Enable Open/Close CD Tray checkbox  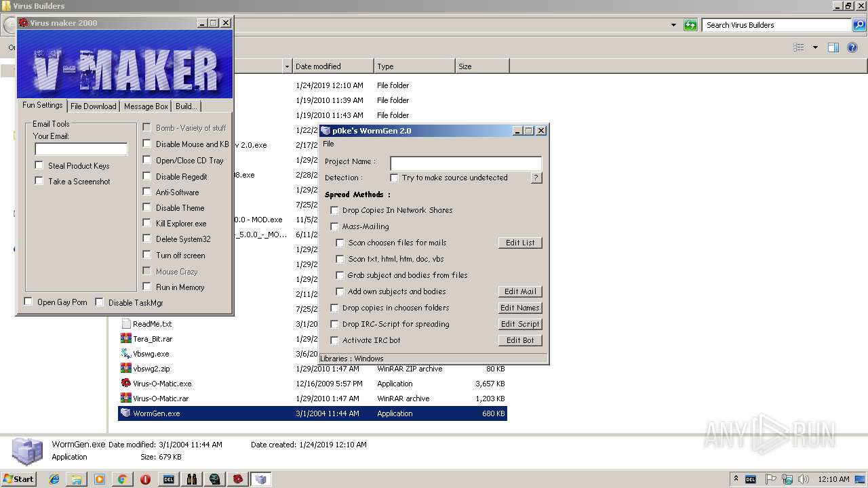[x=147, y=160]
